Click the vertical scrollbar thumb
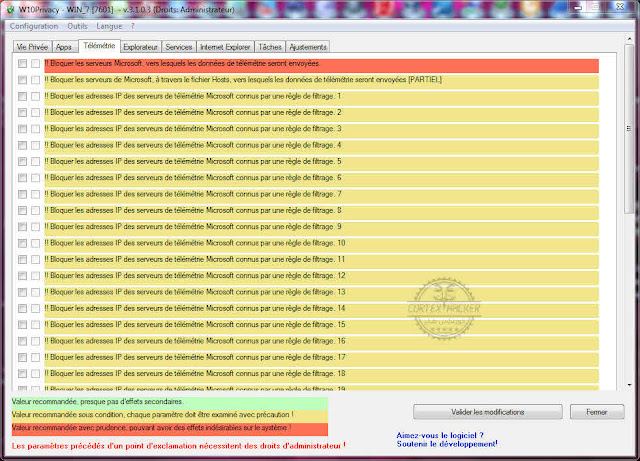The image size is (640, 461). click(x=629, y=128)
